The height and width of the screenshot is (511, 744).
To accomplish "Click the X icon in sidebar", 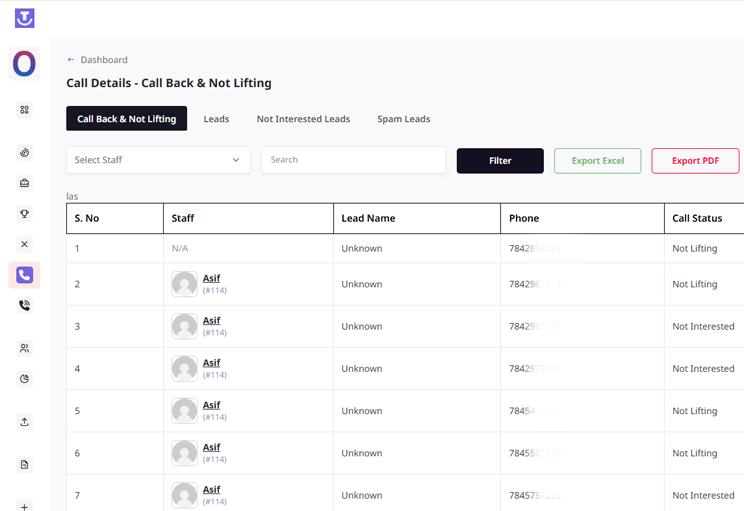I will (25, 244).
